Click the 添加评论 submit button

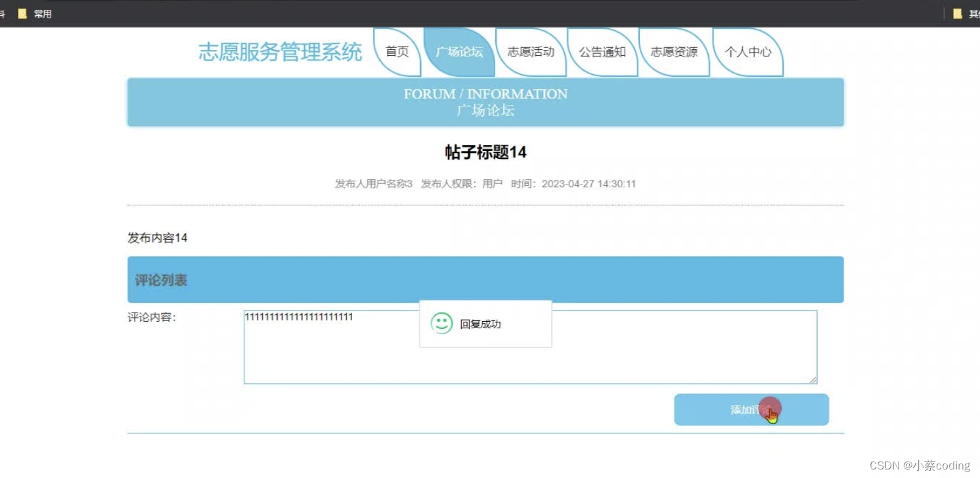click(751, 410)
